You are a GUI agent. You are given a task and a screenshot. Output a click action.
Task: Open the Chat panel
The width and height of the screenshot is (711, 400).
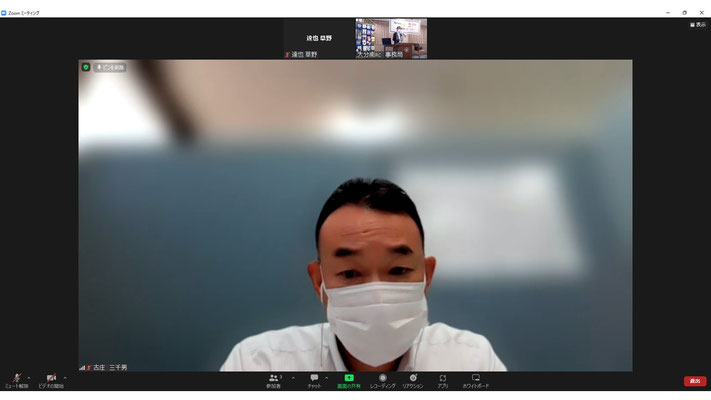tap(314, 381)
